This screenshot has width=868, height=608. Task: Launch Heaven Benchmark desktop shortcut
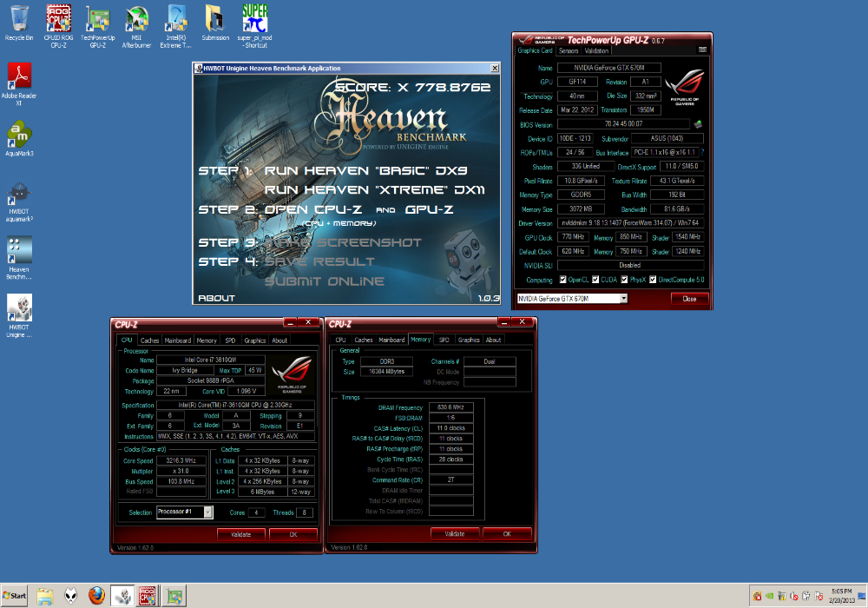(x=19, y=258)
